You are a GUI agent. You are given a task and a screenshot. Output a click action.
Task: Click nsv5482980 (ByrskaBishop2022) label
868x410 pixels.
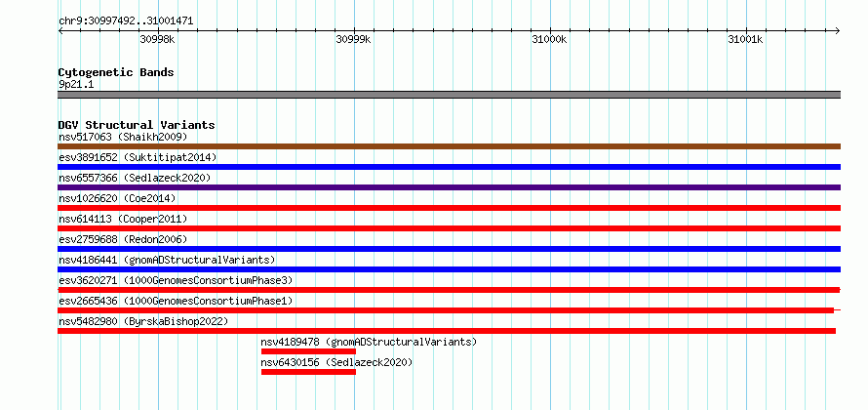click(x=143, y=321)
